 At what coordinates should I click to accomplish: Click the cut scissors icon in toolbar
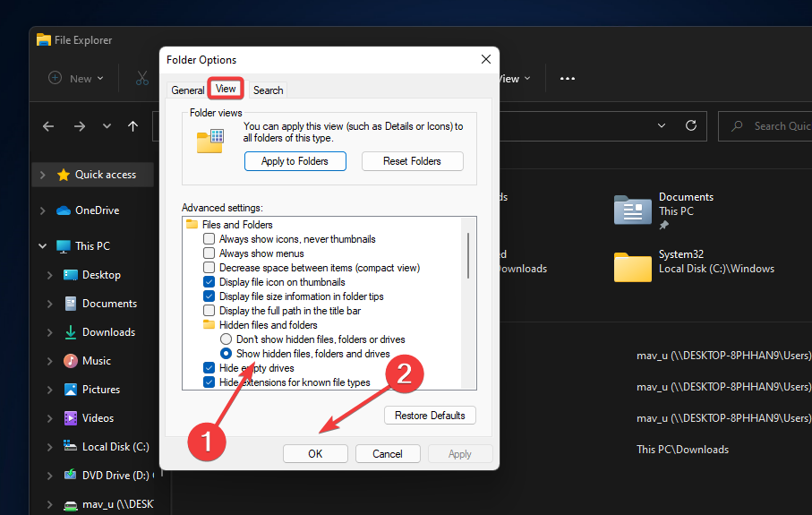pyautogui.click(x=142, y=79)
